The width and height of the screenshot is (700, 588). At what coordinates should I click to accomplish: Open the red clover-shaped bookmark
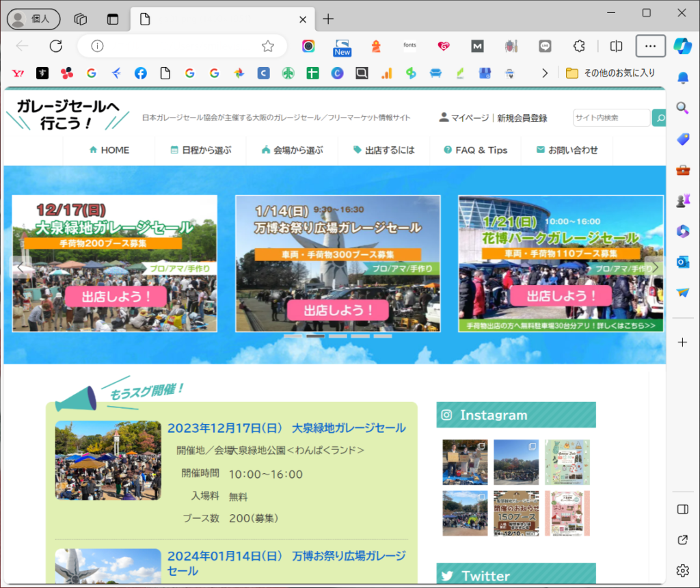click(67, 73)
